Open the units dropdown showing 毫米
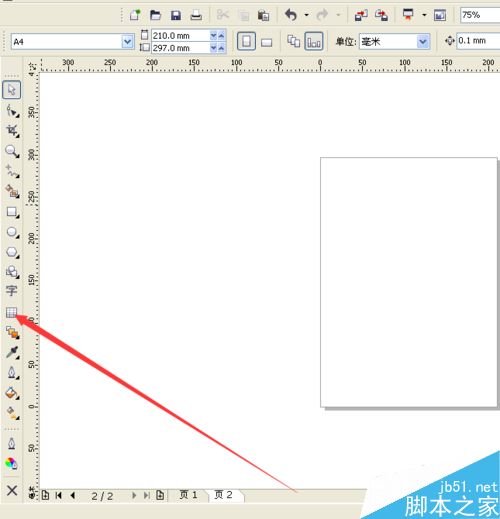 click(x=423, y=42)
